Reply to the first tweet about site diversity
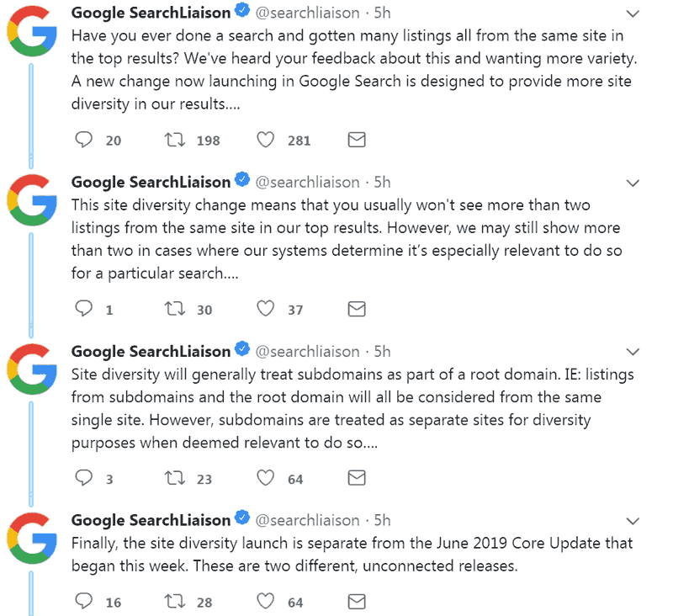 point(83,140)
